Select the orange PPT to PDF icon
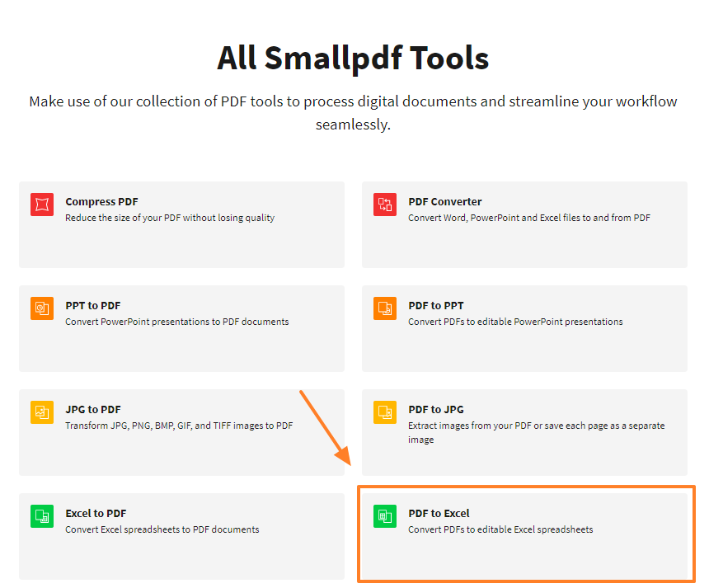 point(42,308)
